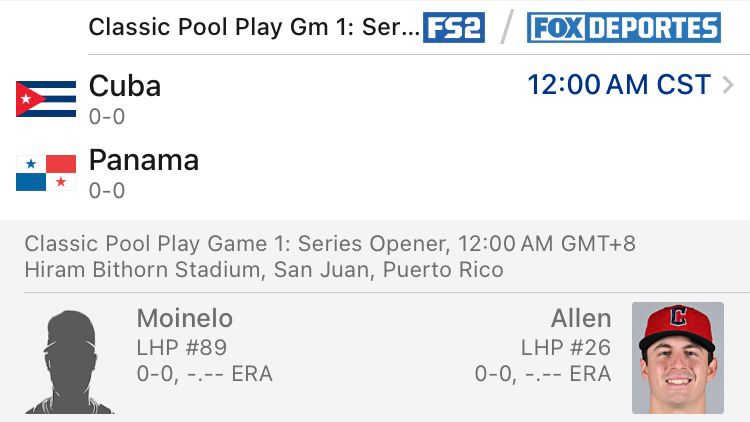Open the 12:00 AM CST game time
Image resolution: width=750 pixels, height=422 pixels.
tap(619, 86)
